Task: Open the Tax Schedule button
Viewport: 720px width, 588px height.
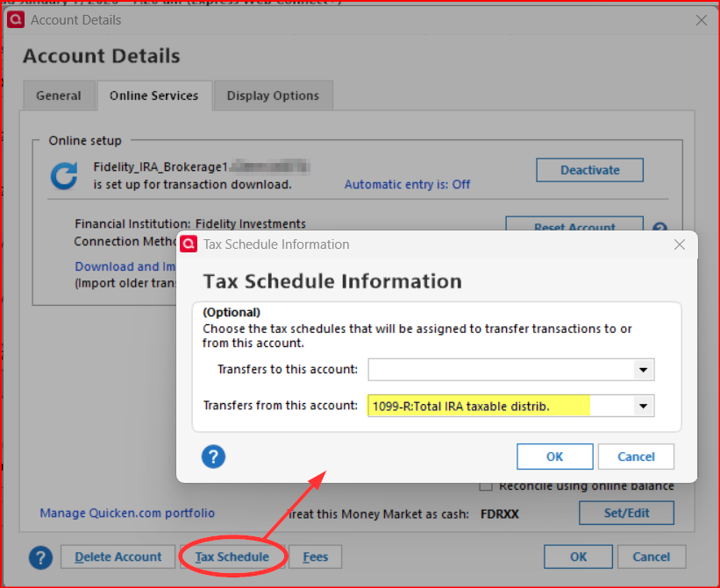Action: coord(232,556)
